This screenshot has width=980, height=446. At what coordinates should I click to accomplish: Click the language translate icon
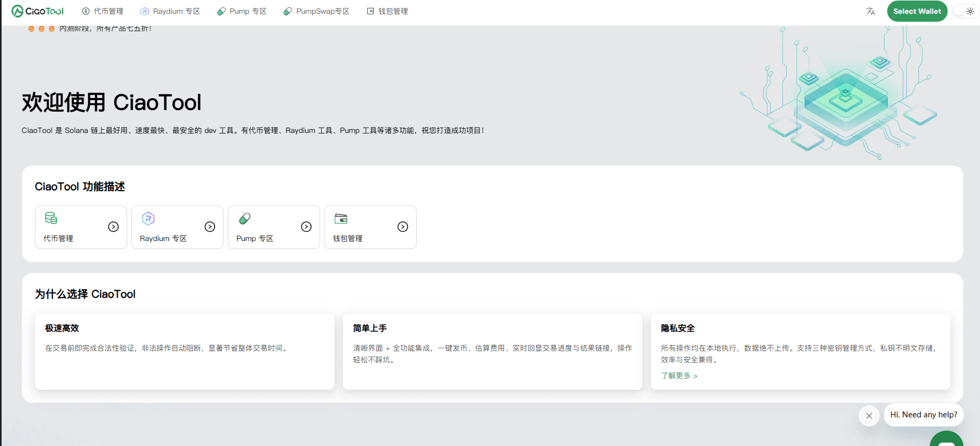[x=870, y=11]
